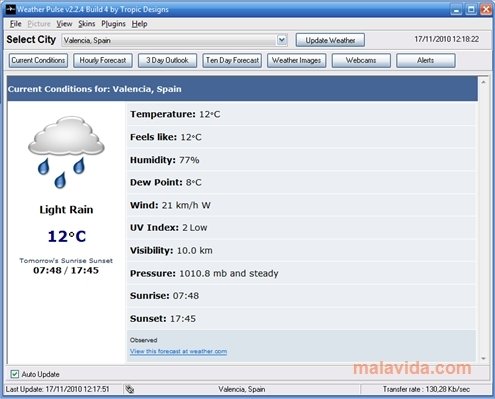Close the Weather Pulse window
The image size is (495, 399).
click(x=486, y=9)
